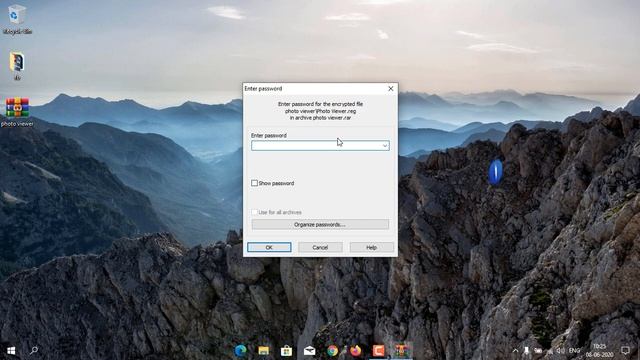Image resolution: width=640 pixels, height=360 pixels.
Task: Focus the Enter password input field
Action: tap(320, 146)
